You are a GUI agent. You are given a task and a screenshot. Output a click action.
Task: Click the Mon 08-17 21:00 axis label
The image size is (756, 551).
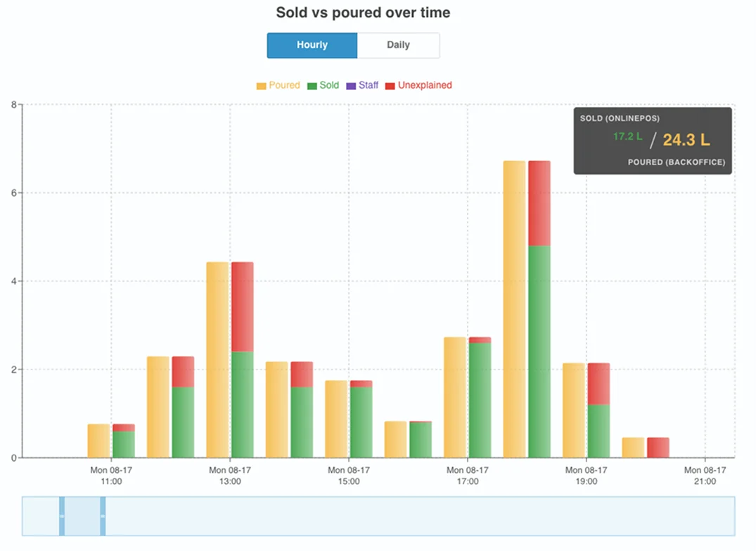(x=705, y=476)
